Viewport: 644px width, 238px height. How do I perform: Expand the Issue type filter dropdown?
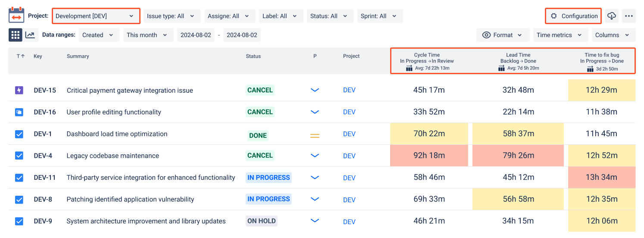click(x=172, y=16)
